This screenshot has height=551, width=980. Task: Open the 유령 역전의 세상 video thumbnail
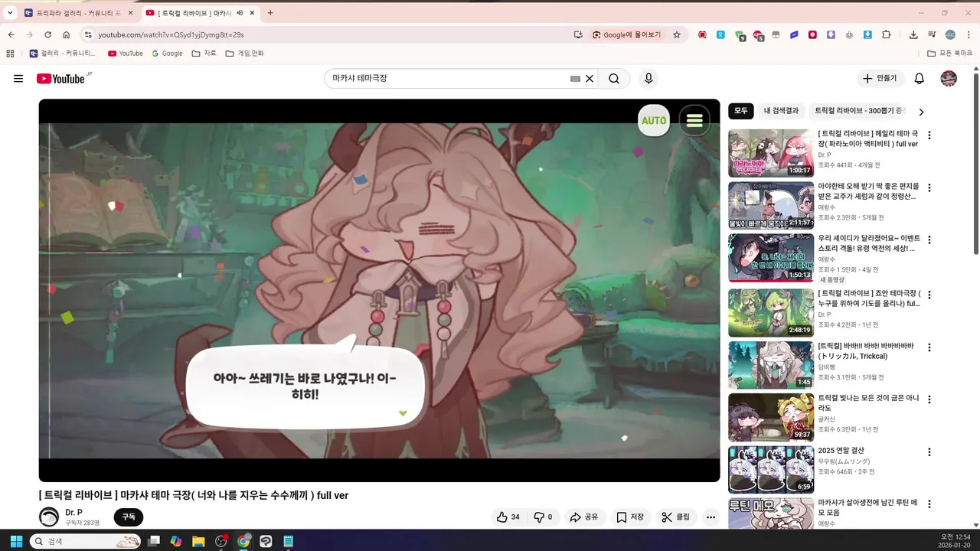tap(770, 258)
